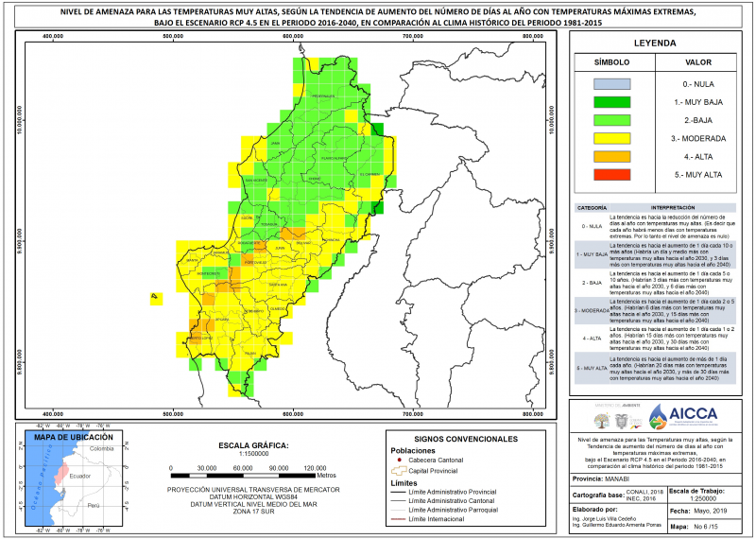
Task: Click the EL CARMEN canton label on map
Action: pos(370,174)
